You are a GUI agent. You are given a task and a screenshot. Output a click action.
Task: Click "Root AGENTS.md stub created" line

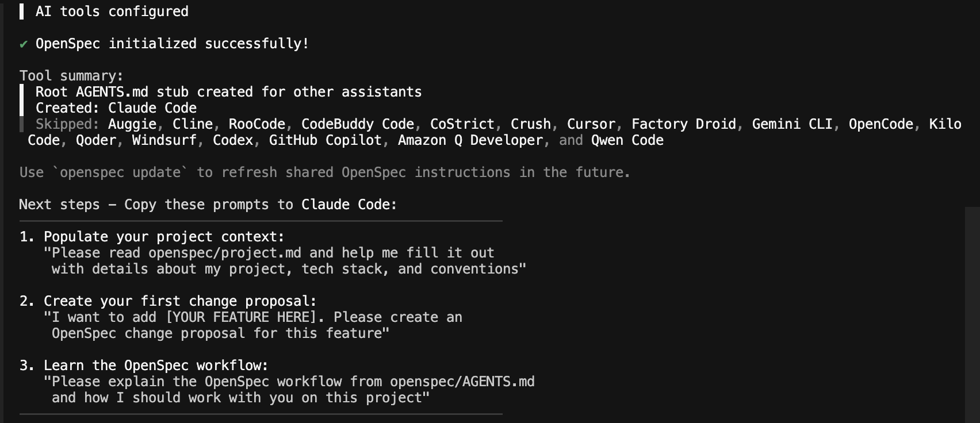click(x=228, y=92)
